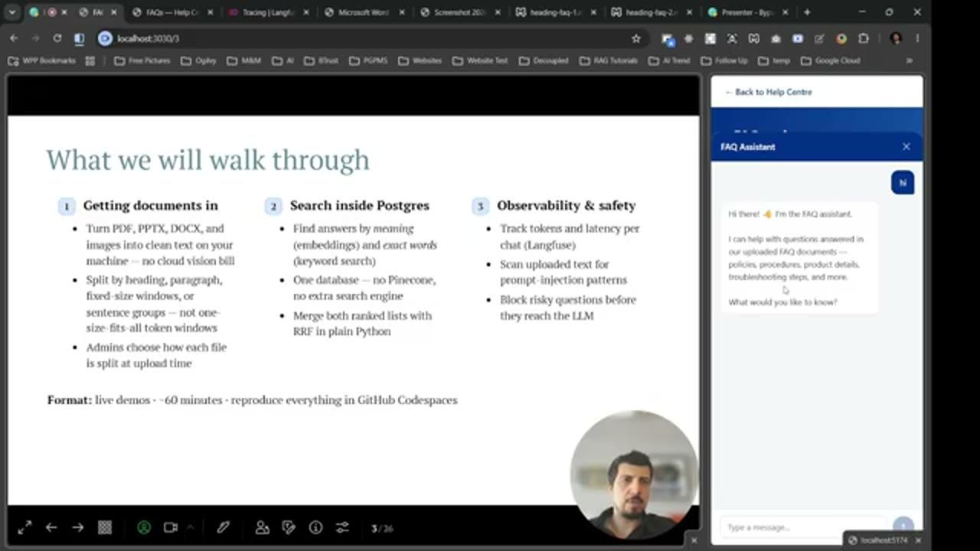Bookmark this page with star icon
The height and width of the screenshot is (551, 980).
(635, 38)
